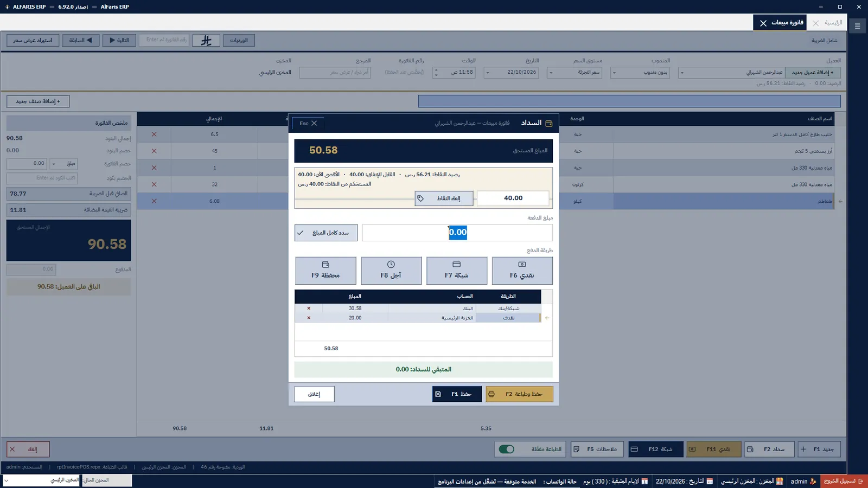Toggle the printing locked switch

coord(506,449)
